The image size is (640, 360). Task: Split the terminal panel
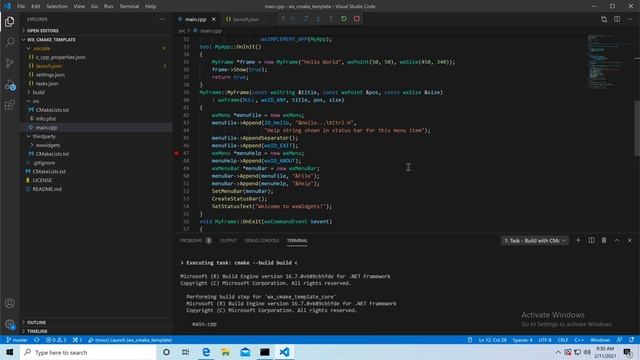pyautogui.click(x=591, y=240)
